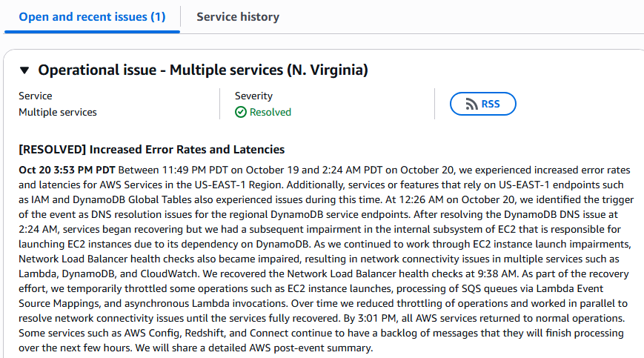
Task: Click the Operational issue - Multiple services heading
Action: click(203, 70)
